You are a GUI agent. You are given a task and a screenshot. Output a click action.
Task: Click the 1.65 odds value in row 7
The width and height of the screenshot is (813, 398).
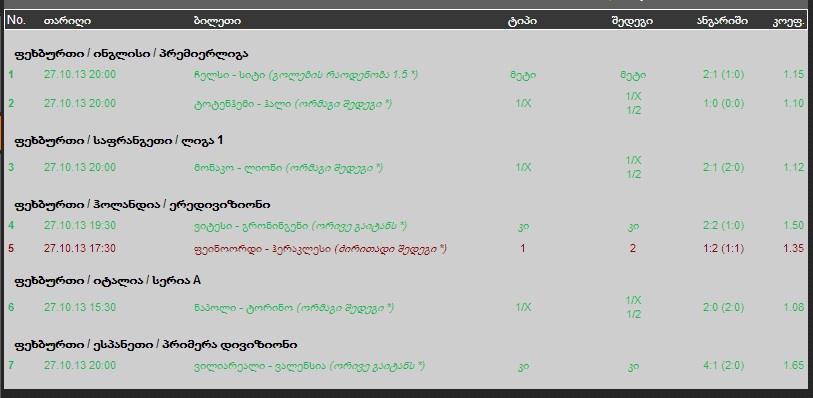pyautogui.click(x=794, y=366)
